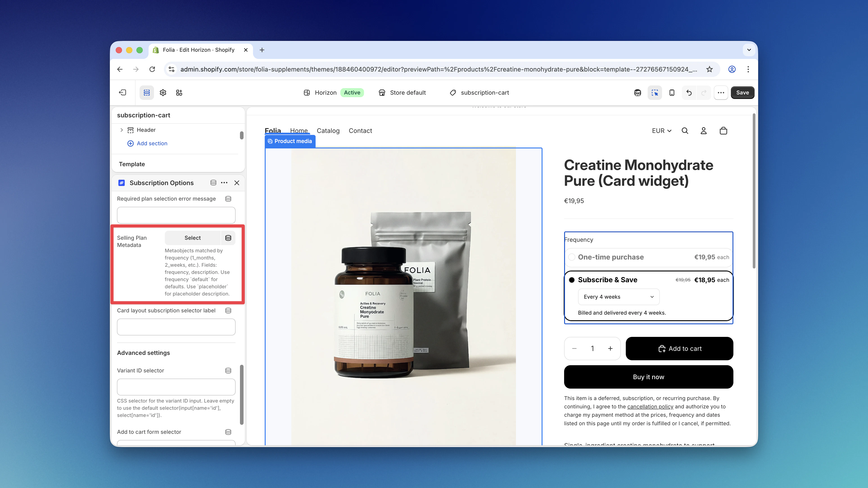Open Theme settings gear icon
Viewport: 868px width, 488px height.
(163, 93)
